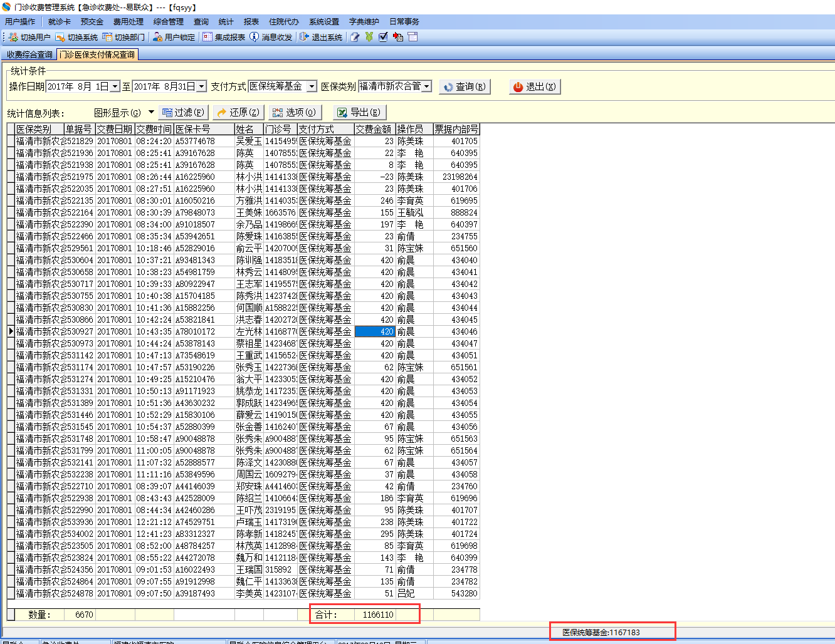
Task: Expand the 支付方式 combo box
Action: point(312,86)
